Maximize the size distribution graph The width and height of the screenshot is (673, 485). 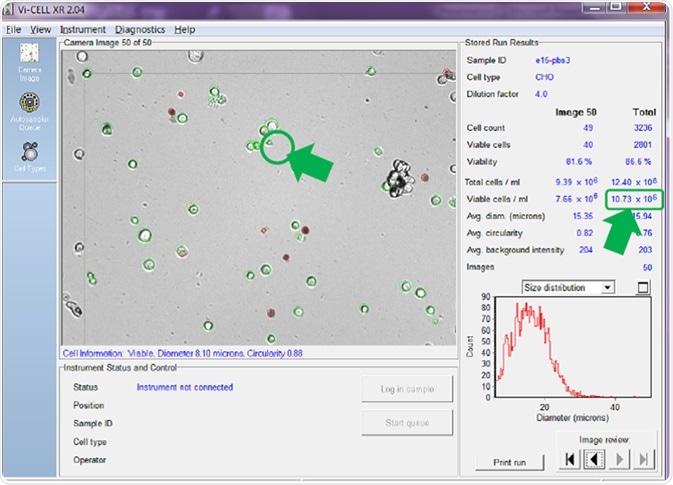point(642,288)
